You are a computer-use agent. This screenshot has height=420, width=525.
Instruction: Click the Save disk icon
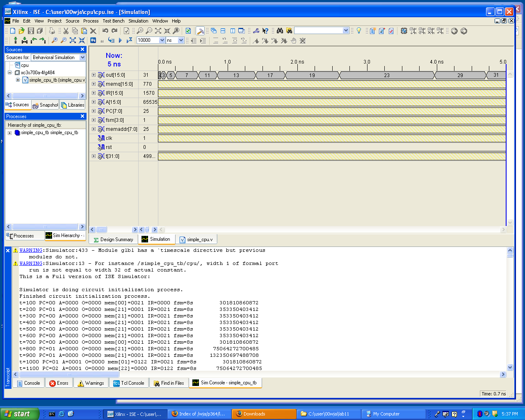tap(31, 31)
